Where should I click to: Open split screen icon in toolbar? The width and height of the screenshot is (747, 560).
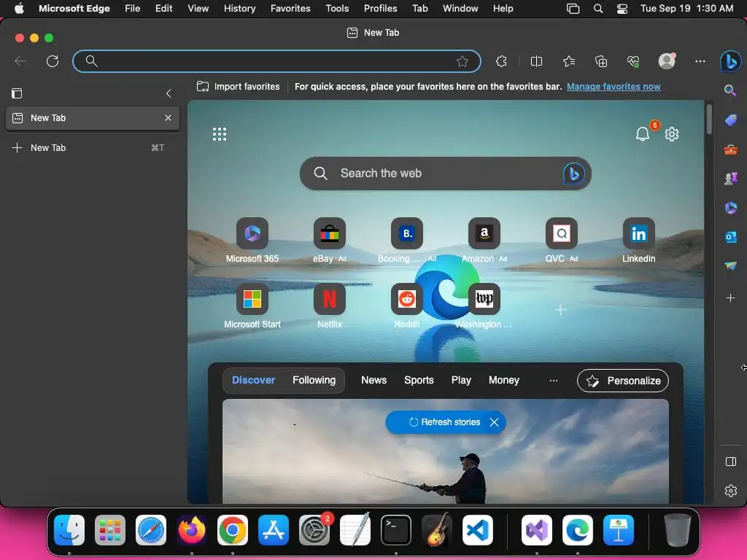(x=536, y=61)
